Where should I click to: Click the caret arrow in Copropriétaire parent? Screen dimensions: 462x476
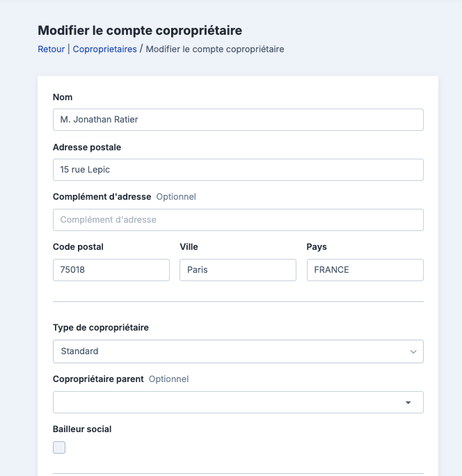click(x=408, y=403)
